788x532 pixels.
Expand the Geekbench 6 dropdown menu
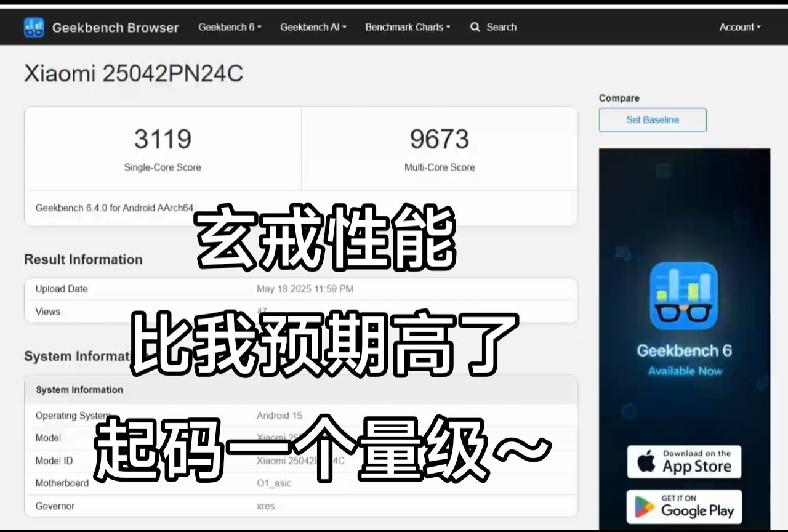pyautogui.click(x=230, y=27)
